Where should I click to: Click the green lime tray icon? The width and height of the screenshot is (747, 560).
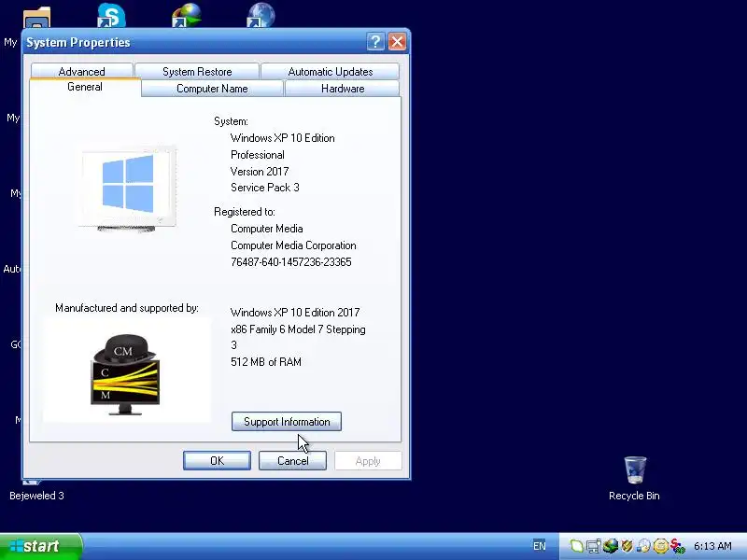[576, 546]
